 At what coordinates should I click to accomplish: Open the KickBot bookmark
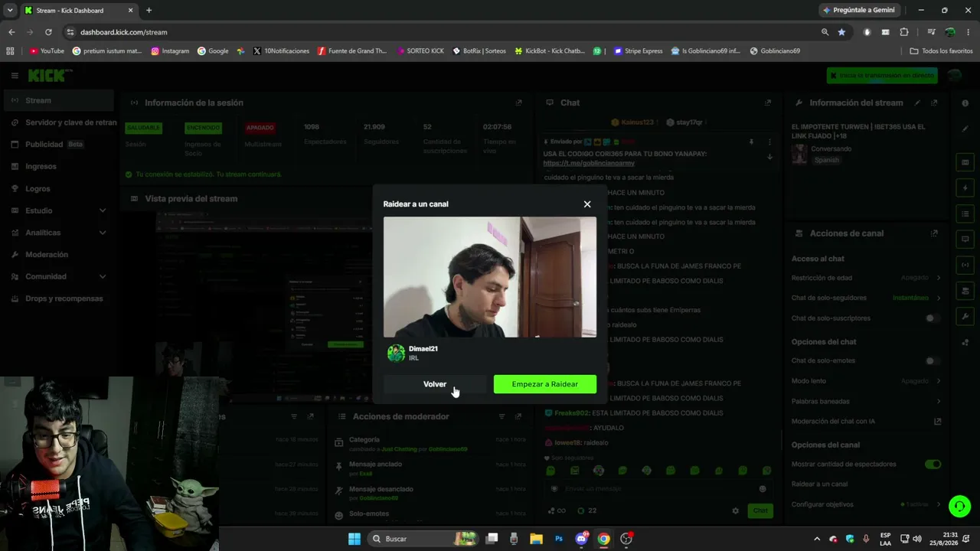[x=550, y=51]
